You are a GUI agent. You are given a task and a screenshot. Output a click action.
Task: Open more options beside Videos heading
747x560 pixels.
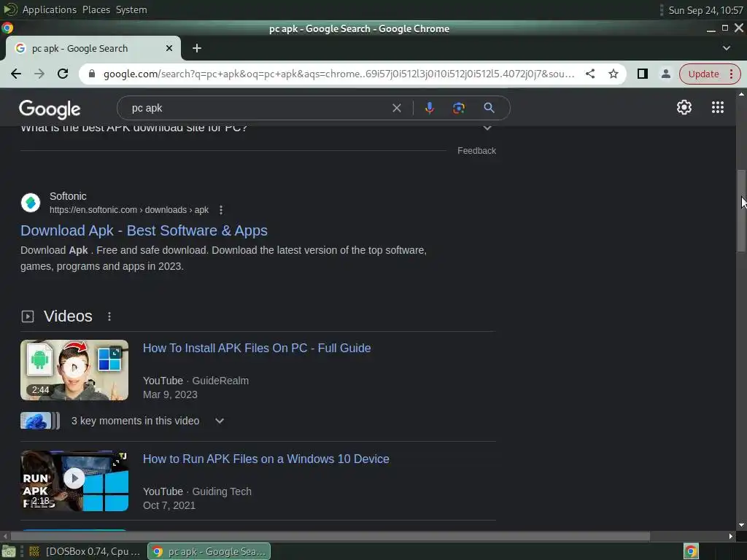pyautogui.click(x=109, y=316)
